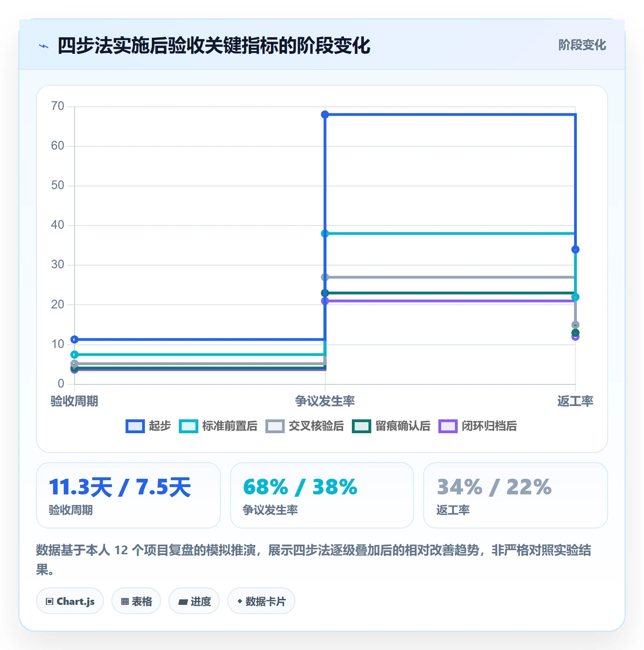Click the Chart.js tag square icon

pos(50,601)
